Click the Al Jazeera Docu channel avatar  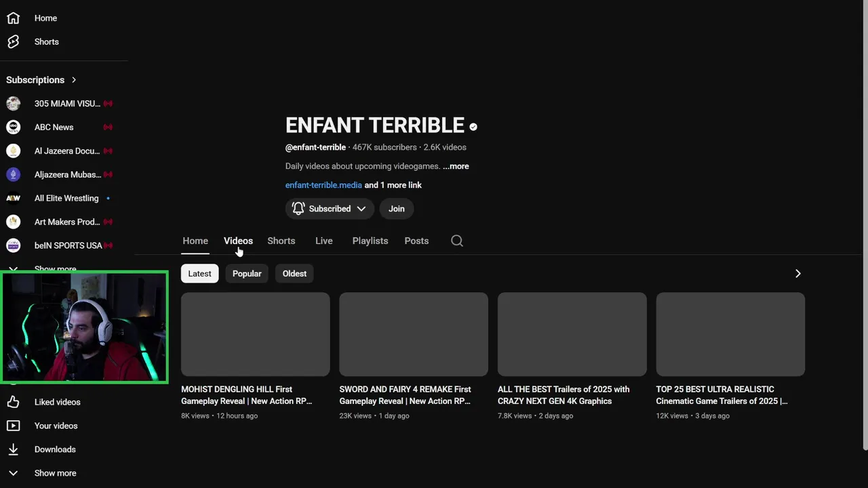(x=13, y=151)
